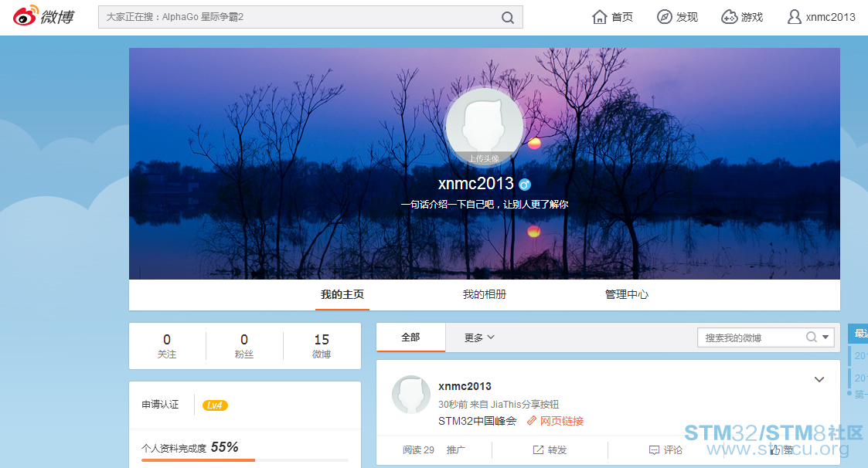Image resolution: width=868 pixels, height=468 pixels.
Task: Switch to 我的相册 tab
Action: (x=485, y=294)
